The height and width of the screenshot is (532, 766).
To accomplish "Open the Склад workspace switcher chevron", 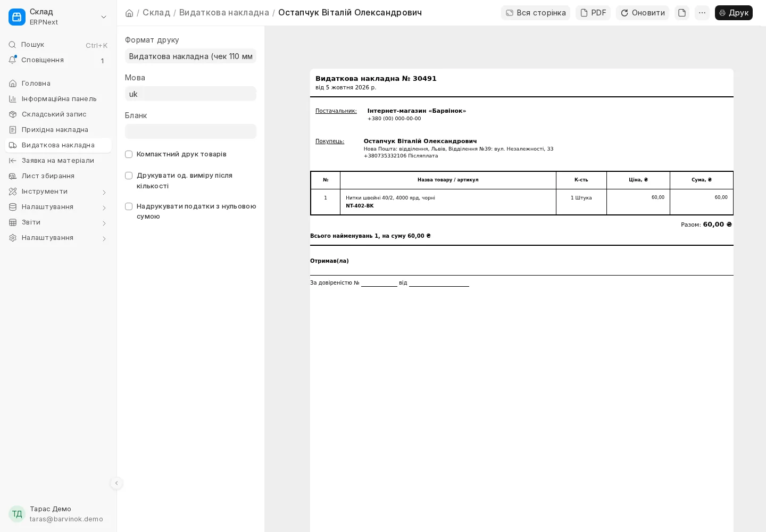I will 104,17.
